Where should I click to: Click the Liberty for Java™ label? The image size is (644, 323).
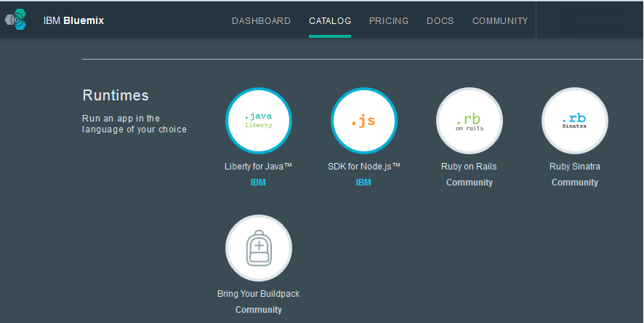coord(258,167)
